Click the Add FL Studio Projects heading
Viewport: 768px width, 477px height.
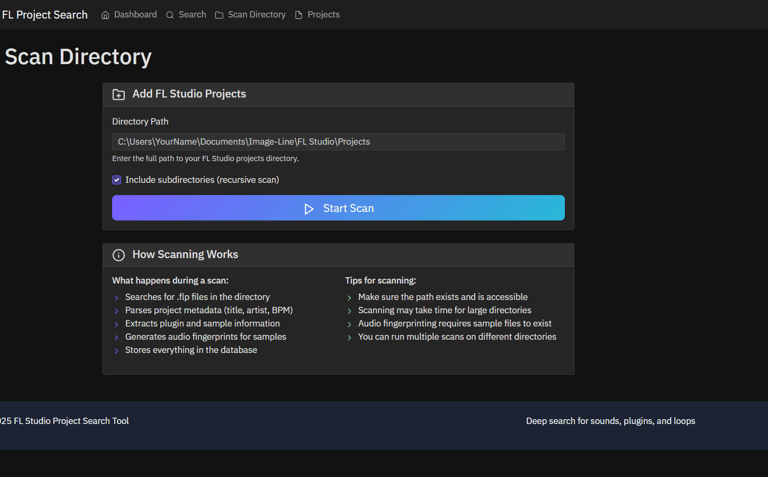[189, 94]
